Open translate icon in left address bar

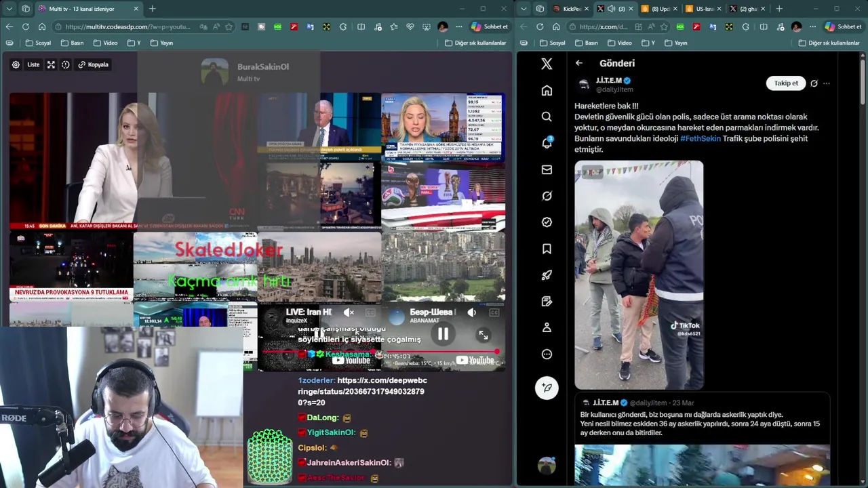click(x=203, y=26)
